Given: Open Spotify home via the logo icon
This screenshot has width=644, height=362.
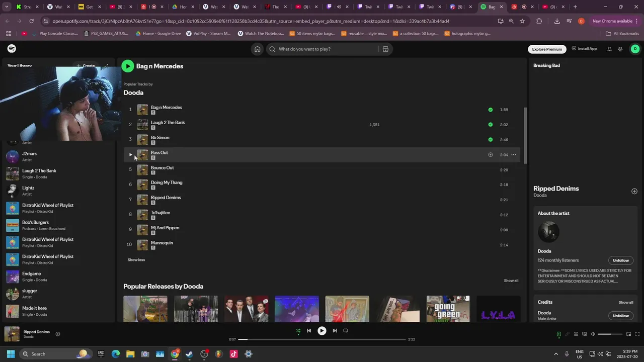Looking at the screenshot, I should [x=12, y=49].
